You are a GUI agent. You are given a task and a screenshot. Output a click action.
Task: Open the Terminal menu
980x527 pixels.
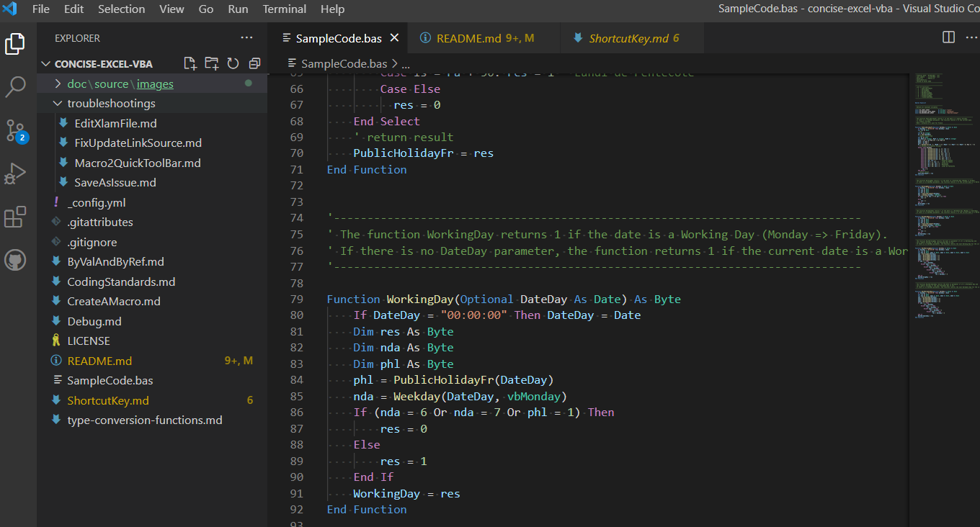point(284,9)
